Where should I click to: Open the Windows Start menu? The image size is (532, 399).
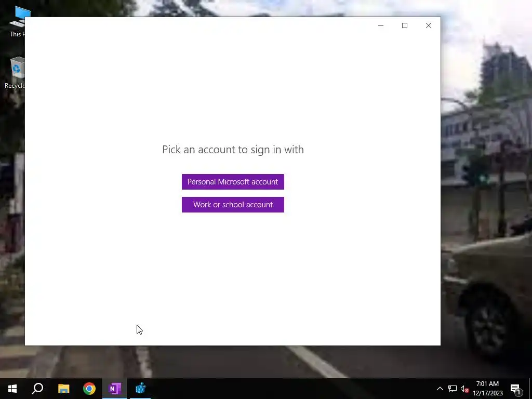(12, 389)
